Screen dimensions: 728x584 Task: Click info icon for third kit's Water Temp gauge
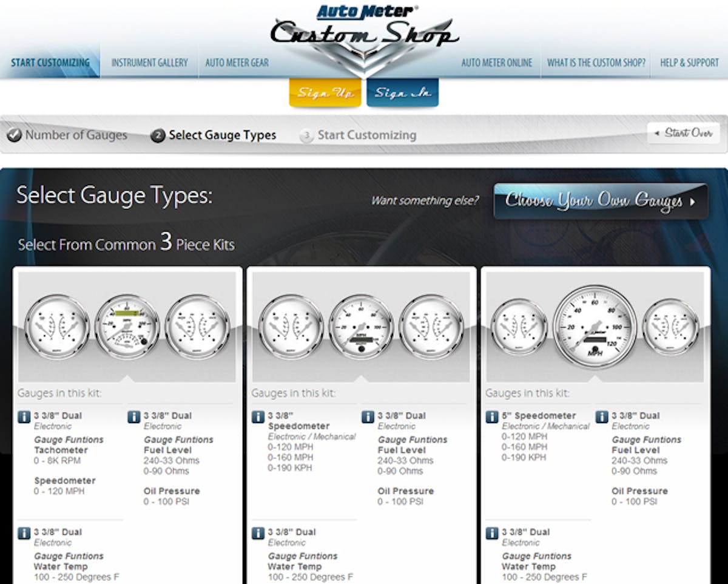click(x=492, y=533)
